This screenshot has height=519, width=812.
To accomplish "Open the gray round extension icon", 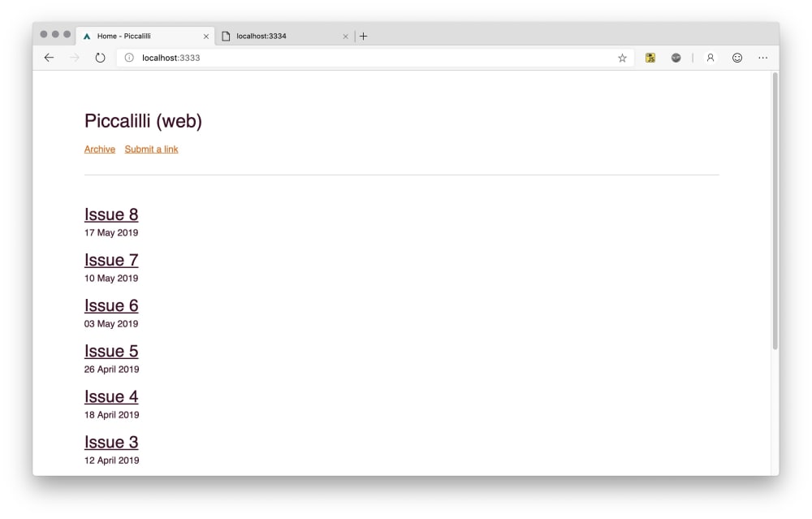I will [676, 58].
